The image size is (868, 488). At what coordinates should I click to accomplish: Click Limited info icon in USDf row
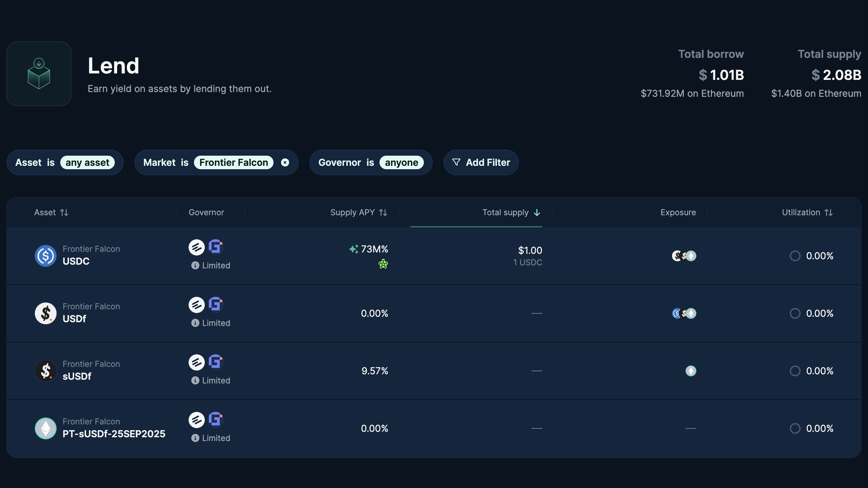(195, 323)
